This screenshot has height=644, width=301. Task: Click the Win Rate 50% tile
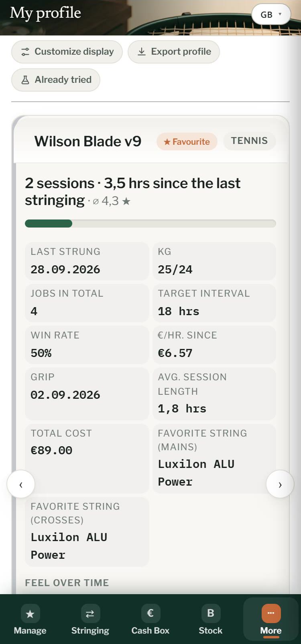click(x=87, y=345)
